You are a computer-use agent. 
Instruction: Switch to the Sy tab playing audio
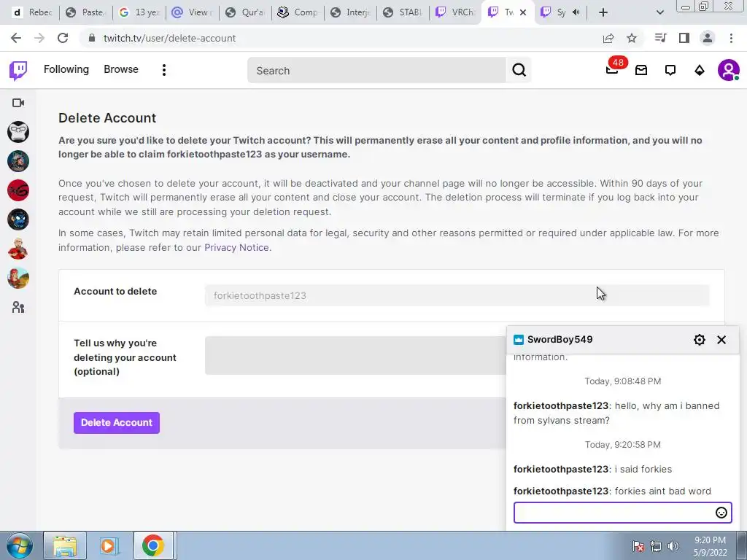561,12
